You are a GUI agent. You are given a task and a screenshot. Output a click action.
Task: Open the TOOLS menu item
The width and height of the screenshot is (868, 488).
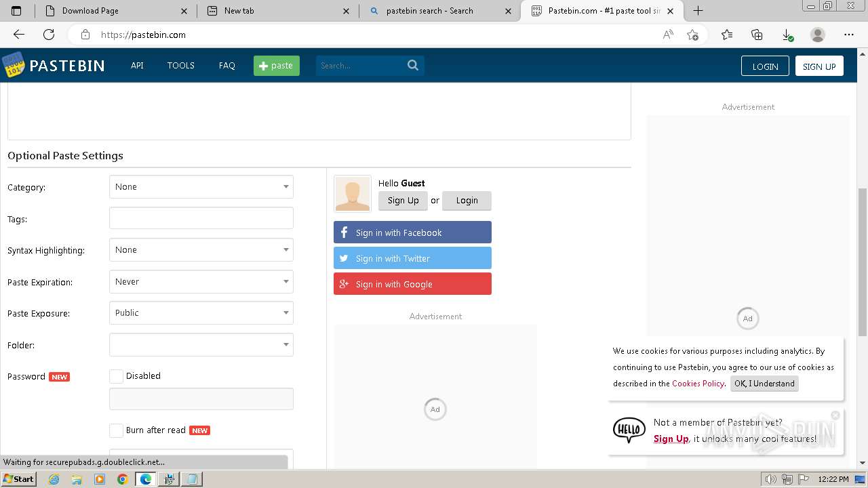click(x=181, y=66)
